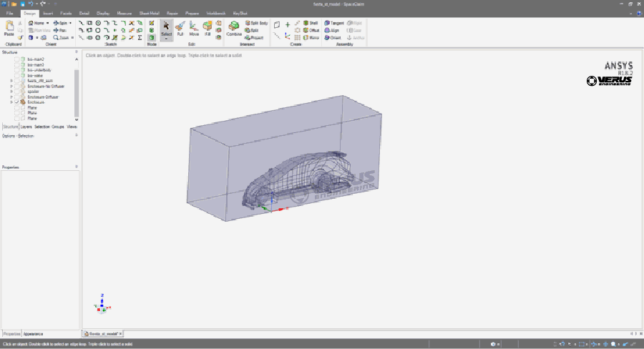Switch to the Groups panel tab

pos(57,127)
